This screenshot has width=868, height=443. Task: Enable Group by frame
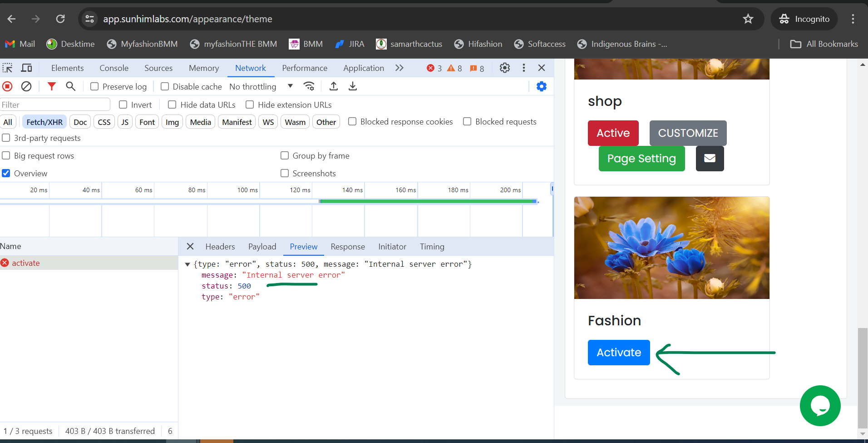285,155
